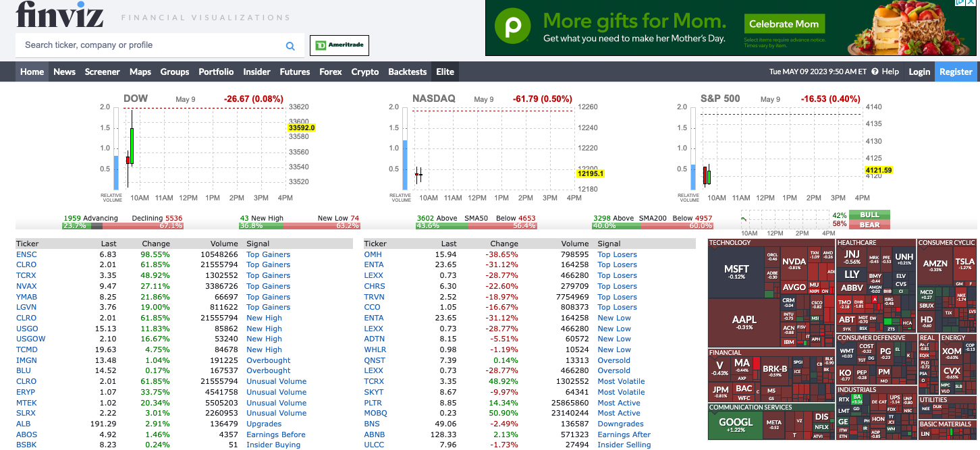Open the Screener page
This screenshot has width=980, height=450.
tap(103, 72)
